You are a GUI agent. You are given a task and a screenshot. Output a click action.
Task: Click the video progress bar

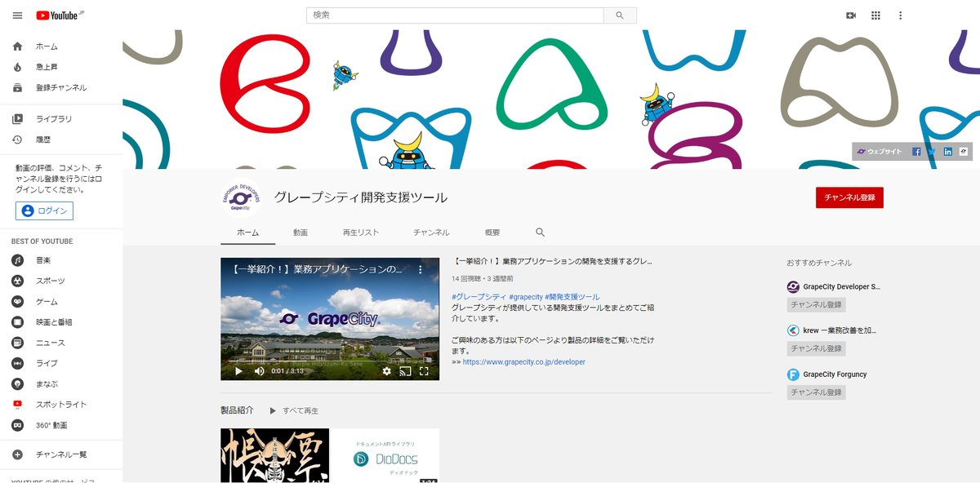pos(330,360)
